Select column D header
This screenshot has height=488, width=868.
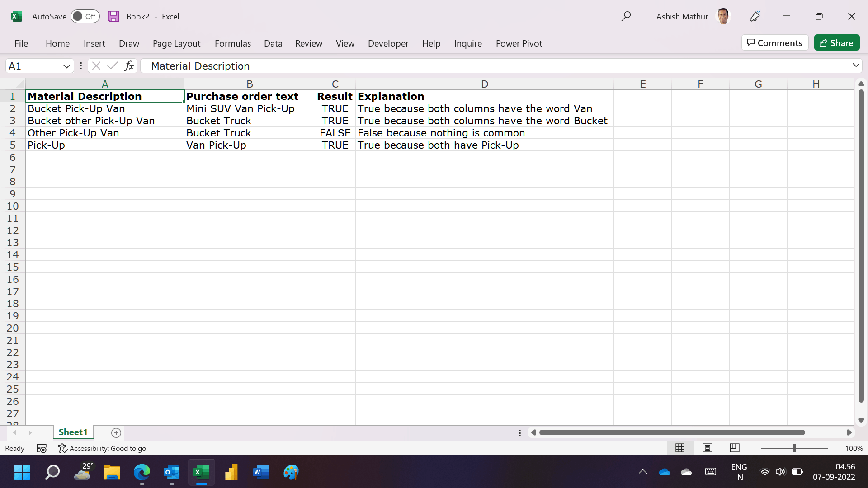click(485, 84)
